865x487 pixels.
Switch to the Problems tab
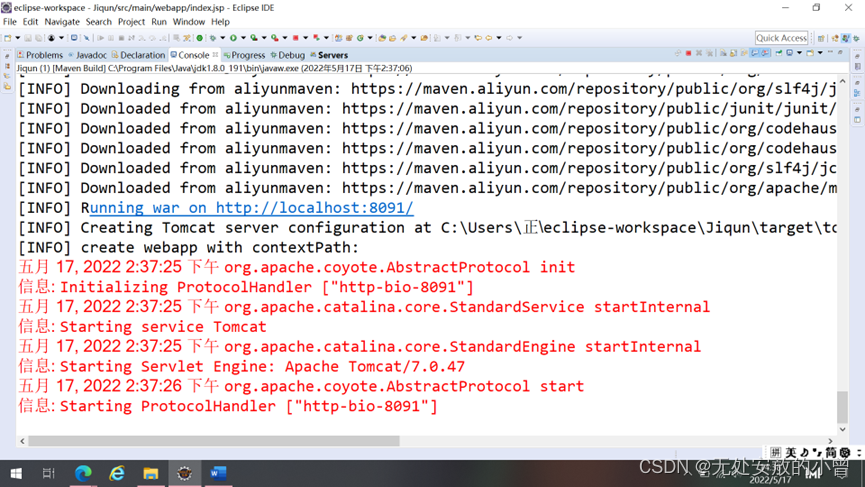point(40,55)
